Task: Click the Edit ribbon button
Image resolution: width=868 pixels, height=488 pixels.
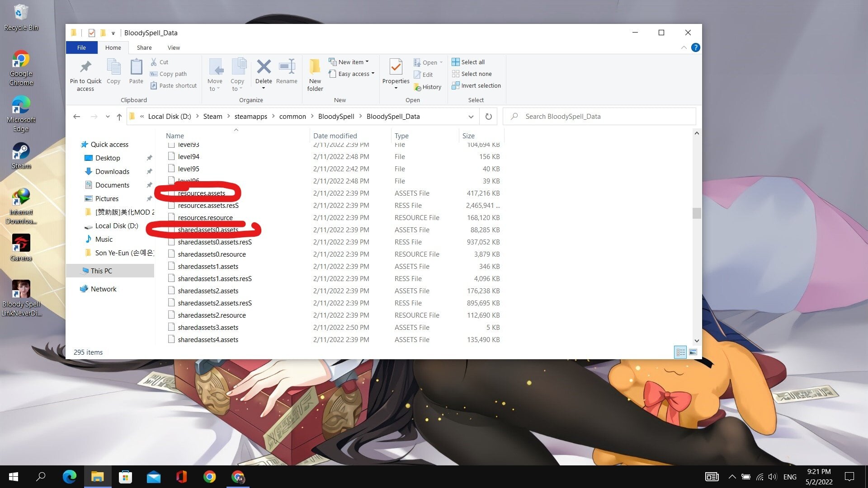Action: 423,75
